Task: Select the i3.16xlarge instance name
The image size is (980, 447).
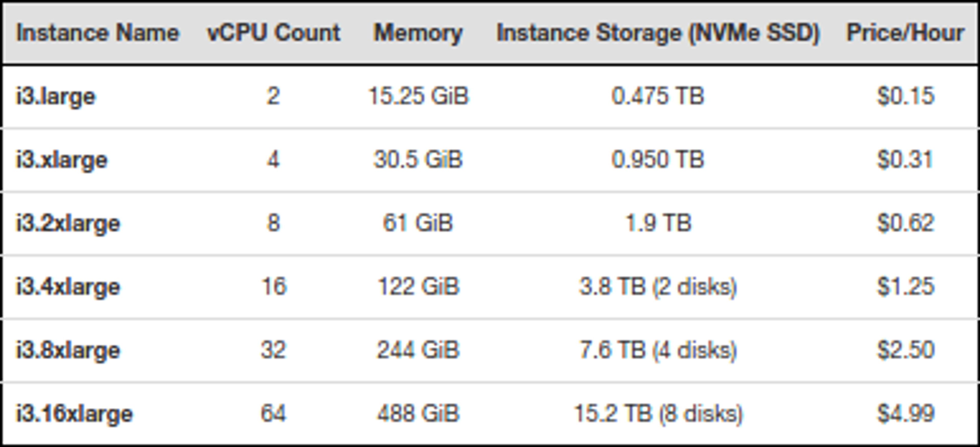Action: pyautogui.click(x=74, y=414)
